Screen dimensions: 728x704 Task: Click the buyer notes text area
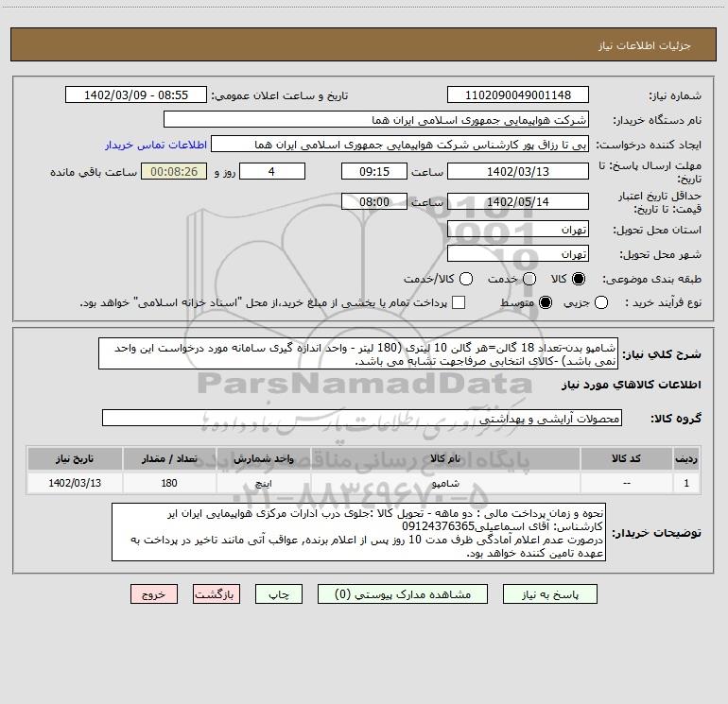click(358, 532)
